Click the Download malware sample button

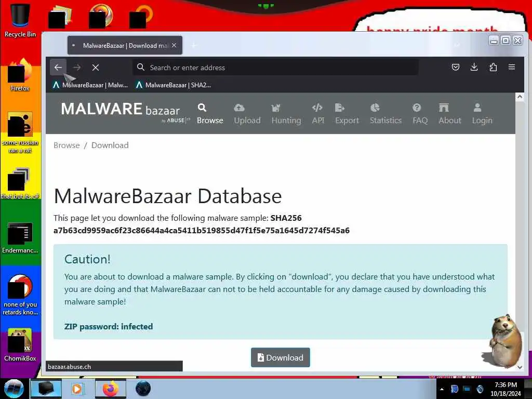point(280,357)
